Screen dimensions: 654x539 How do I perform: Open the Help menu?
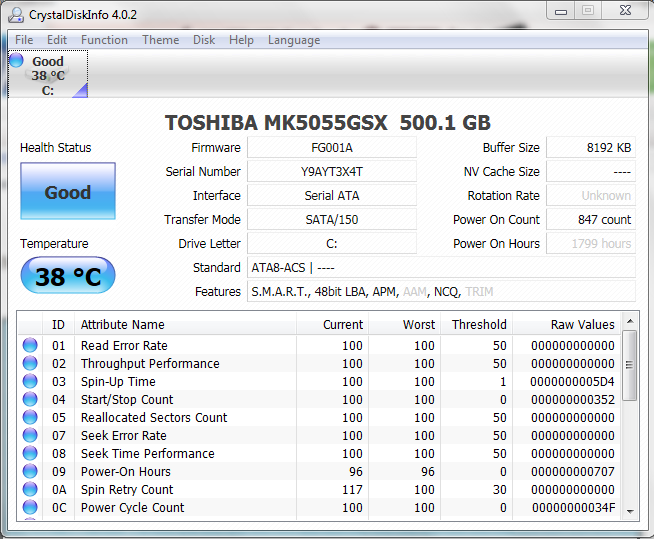point(241,40)
